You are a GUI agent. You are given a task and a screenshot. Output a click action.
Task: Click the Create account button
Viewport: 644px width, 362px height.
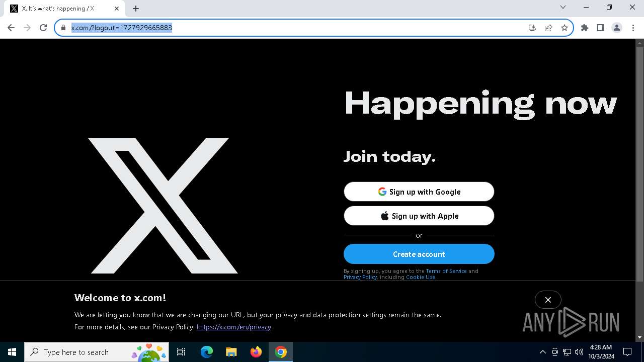419,254
